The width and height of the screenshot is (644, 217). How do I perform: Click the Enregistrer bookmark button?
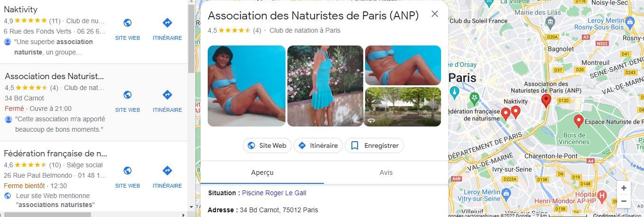(x=374, y=145)
